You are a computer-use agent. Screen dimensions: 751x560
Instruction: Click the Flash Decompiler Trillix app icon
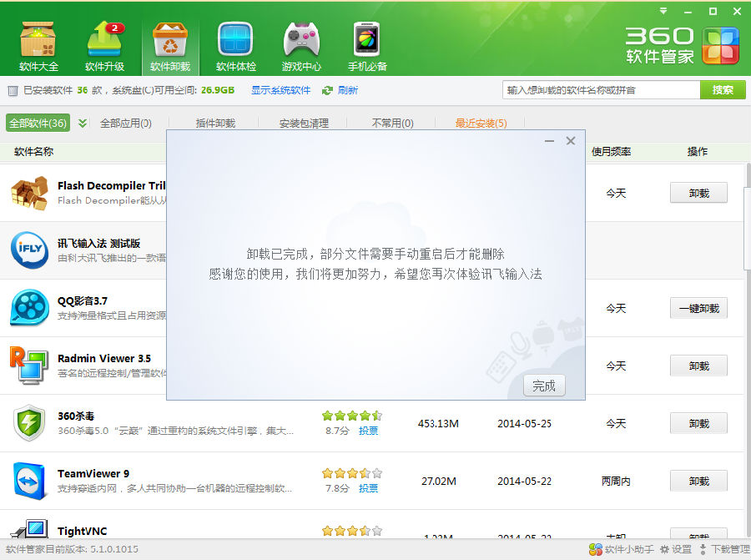click(x=29, y=193)
